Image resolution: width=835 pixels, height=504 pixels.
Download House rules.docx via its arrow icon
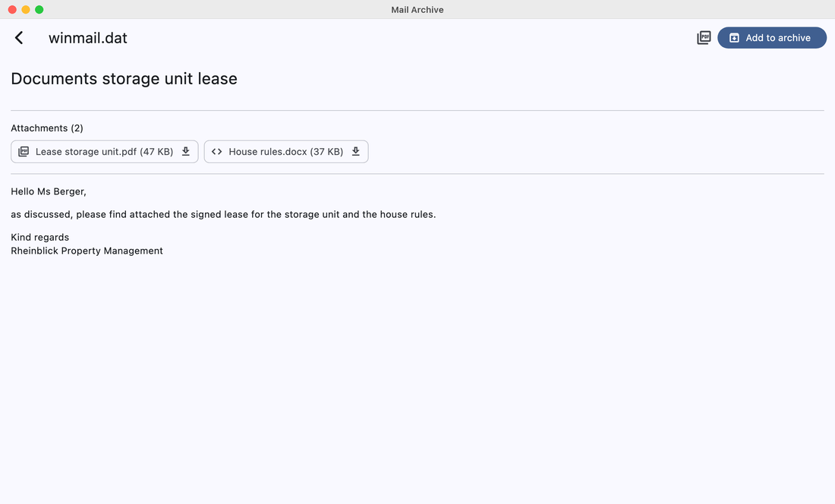(356, 152)
